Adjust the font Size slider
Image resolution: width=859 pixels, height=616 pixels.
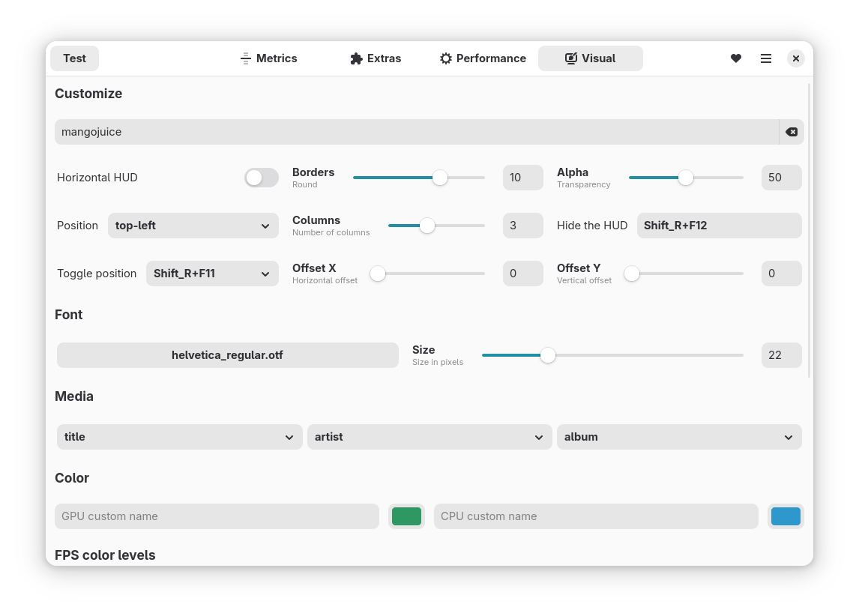coord(612,355)
